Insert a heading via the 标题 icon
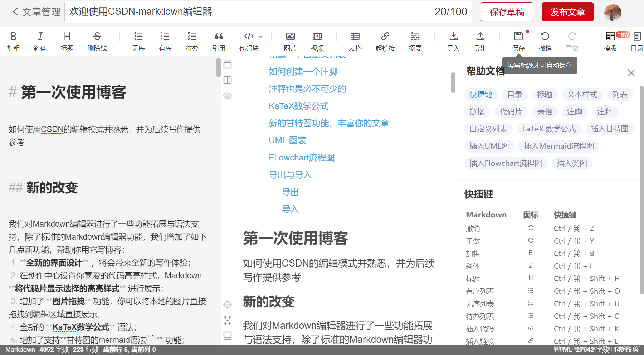Viewport: 644px width, 355px height. click(x=67, y=41)
